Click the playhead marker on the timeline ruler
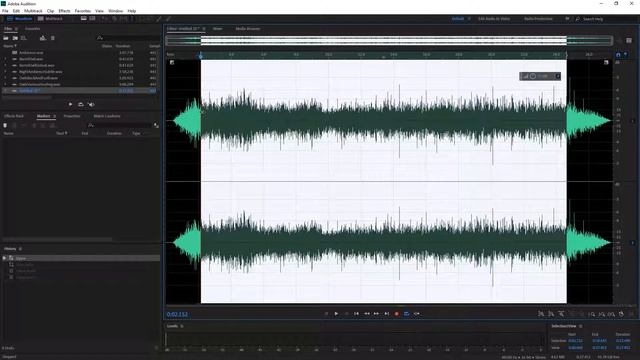Screen dimensions: 640x360 pyautogui.click(x=200, y=55)
